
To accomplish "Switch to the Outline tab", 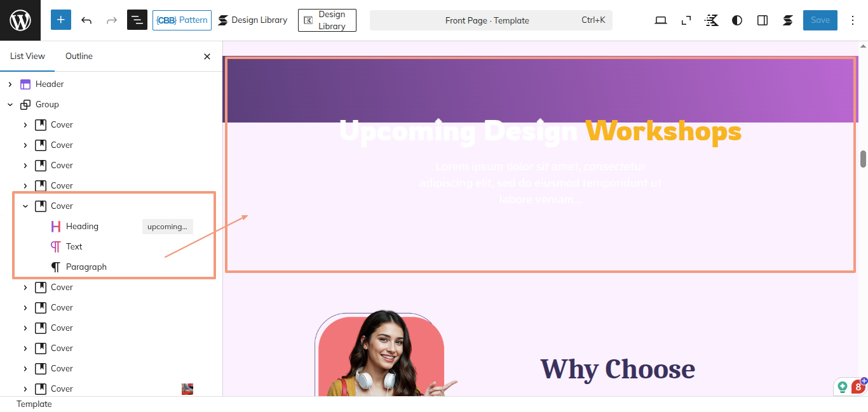I will point(79,56).
